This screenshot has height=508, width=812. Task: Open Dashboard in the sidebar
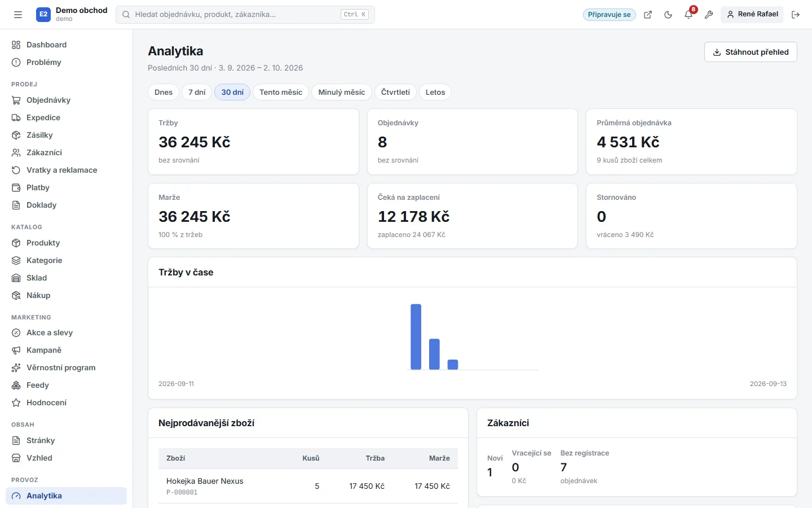point(66,45)
